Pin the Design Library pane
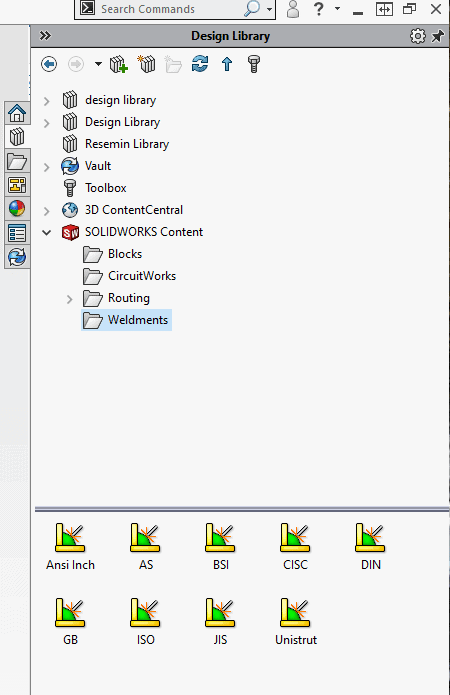450x695 pixels. 438,36
